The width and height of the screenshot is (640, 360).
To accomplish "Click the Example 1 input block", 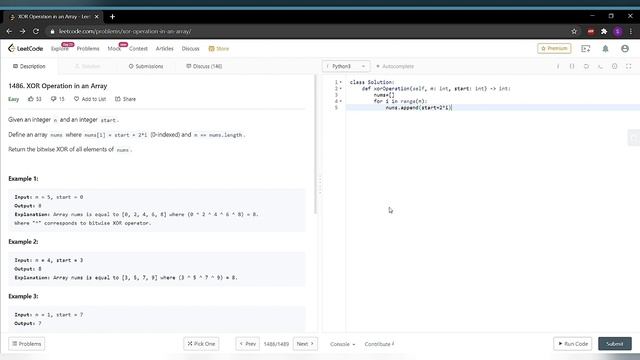I will click(157, 210).
